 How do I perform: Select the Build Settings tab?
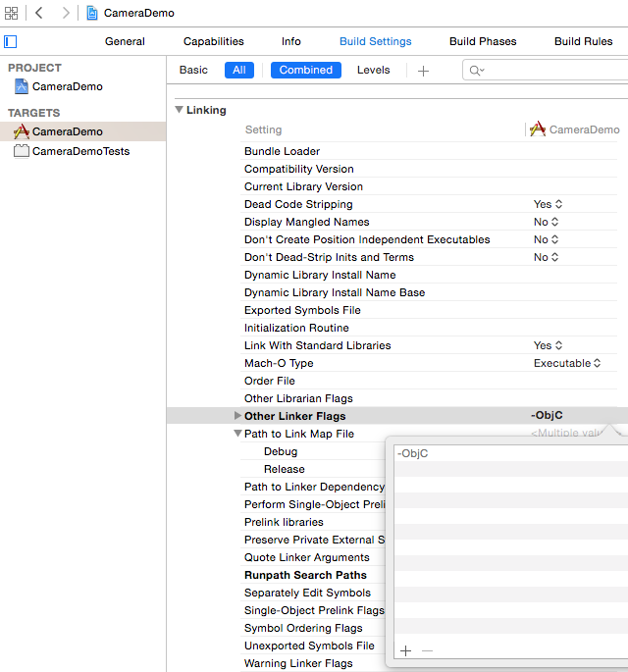(x=376, y=41)
